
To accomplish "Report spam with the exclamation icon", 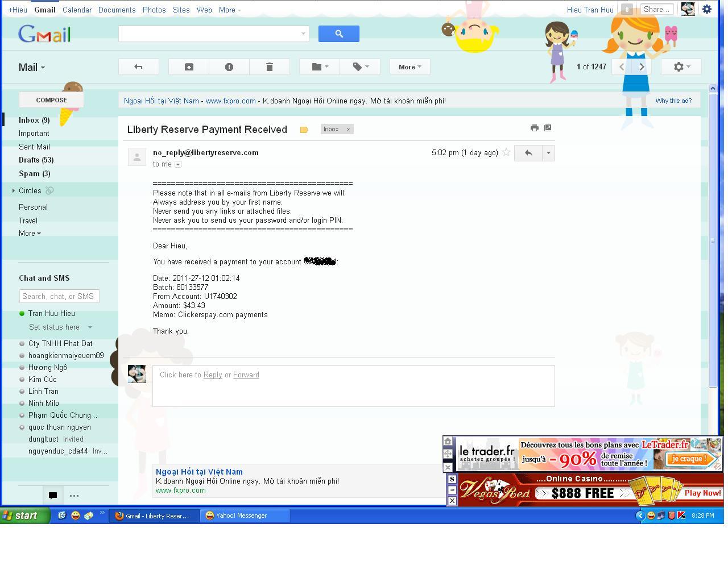I will pos(229,66).
